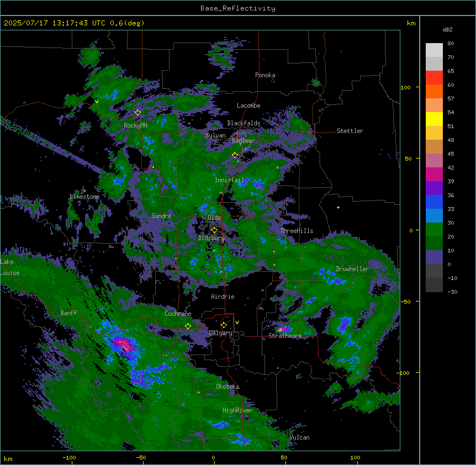Viewport: 476px width, 465px height.
Task: Click the green 30 dBZ color swatch
Action: (x=434, y=230)
